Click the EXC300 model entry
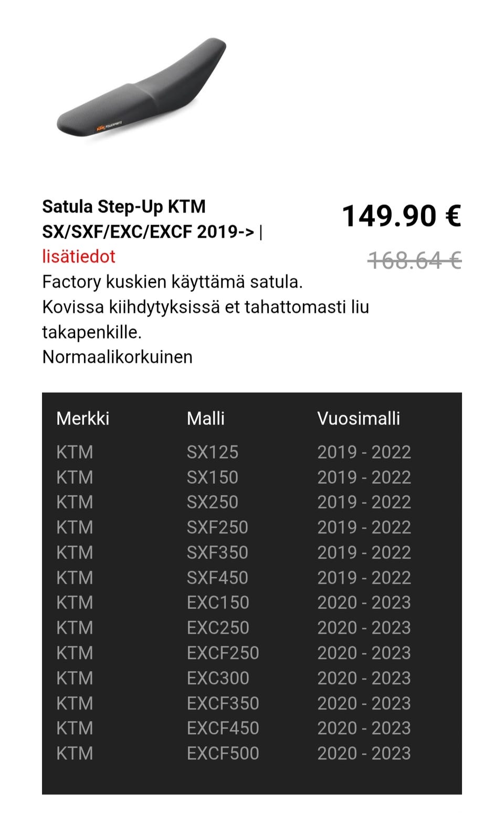The height and width of the screenshot is (813, 504). [x=218, y=678]
